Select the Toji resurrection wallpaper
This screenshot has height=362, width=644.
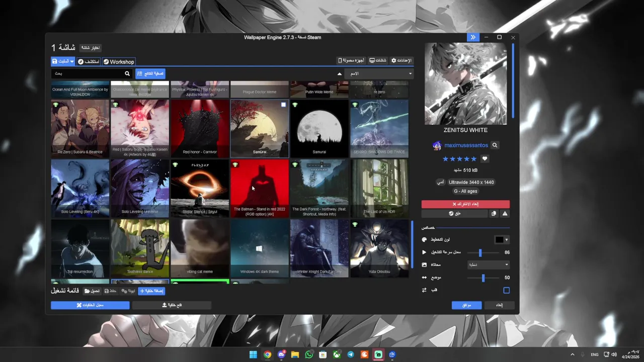[x=80, y=248]
